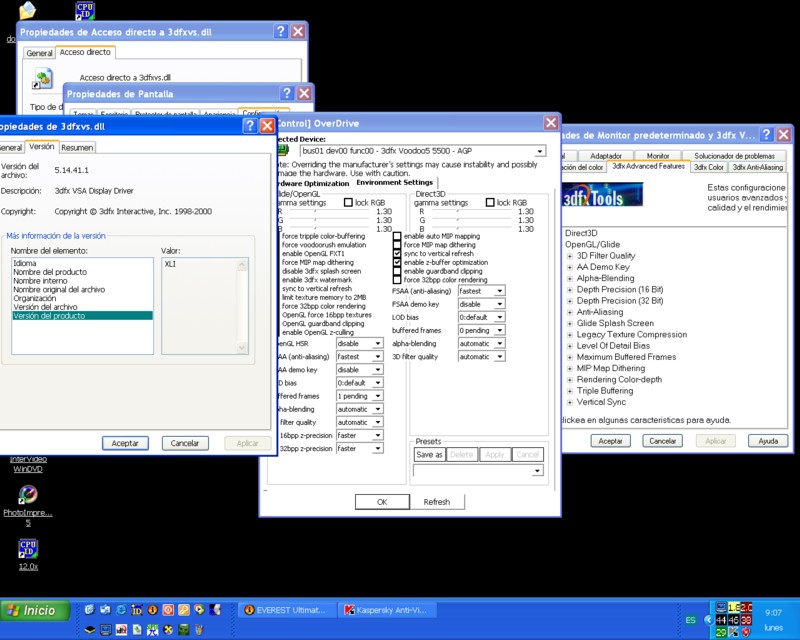Click Cancelar in the 3dfxvs.dll properties dialog

[185, 443]
